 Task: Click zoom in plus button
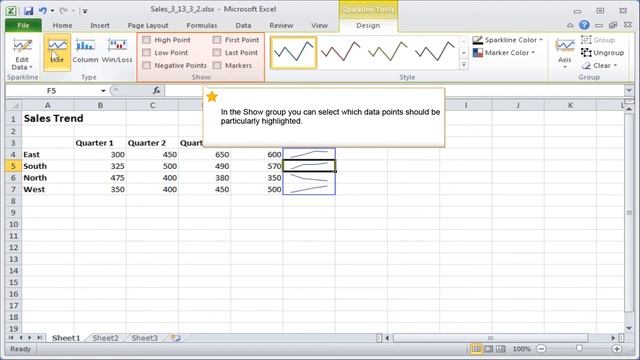click(x=617, y=349)
